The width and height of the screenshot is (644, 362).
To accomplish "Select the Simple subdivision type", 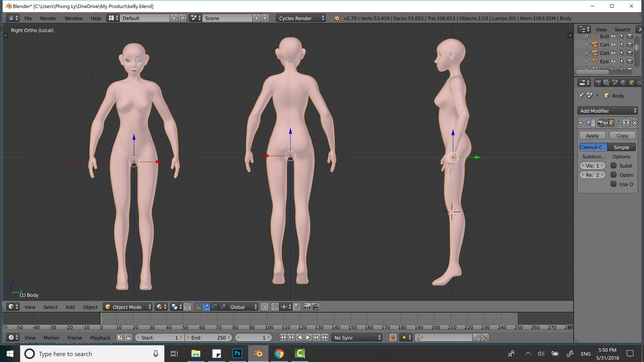I will [622, 147].
